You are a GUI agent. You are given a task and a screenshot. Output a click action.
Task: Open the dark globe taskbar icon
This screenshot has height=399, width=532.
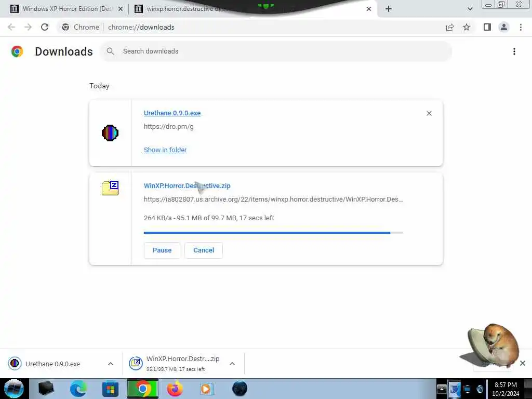coord(240,389)
